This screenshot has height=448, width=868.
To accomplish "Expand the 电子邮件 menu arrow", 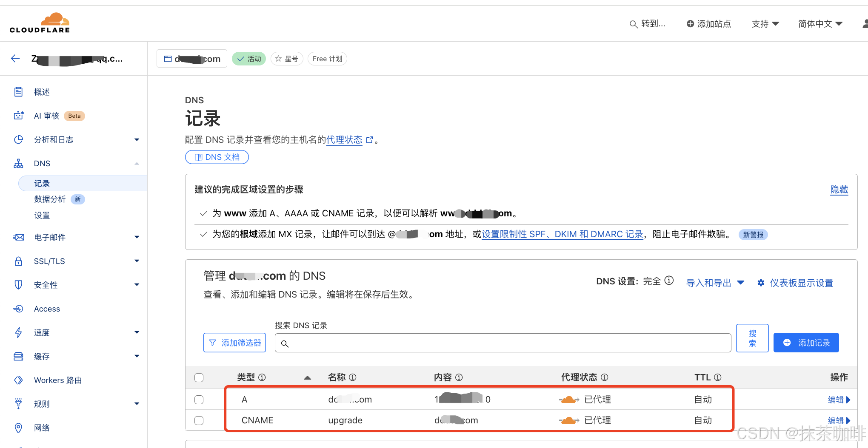I will point(137,237).
